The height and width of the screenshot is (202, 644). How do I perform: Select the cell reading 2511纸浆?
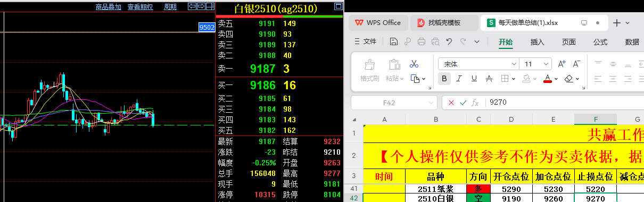435,189
